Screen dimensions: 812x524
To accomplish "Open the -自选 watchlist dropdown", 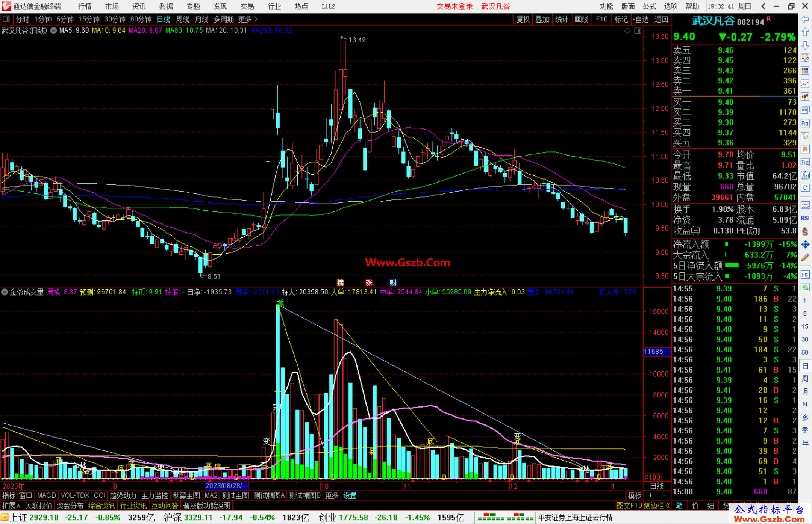I will (641, 19).
